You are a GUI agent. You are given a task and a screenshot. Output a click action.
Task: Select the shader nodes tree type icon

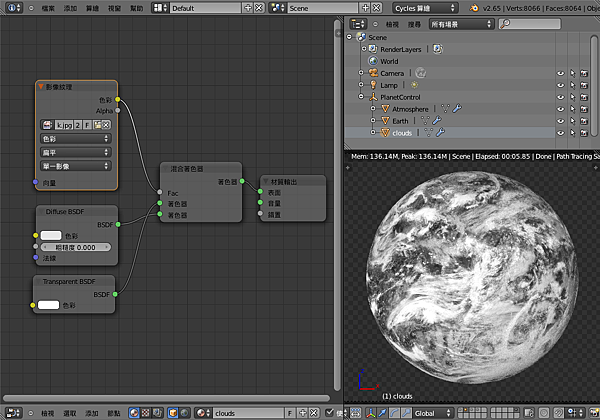pos(134,413)
